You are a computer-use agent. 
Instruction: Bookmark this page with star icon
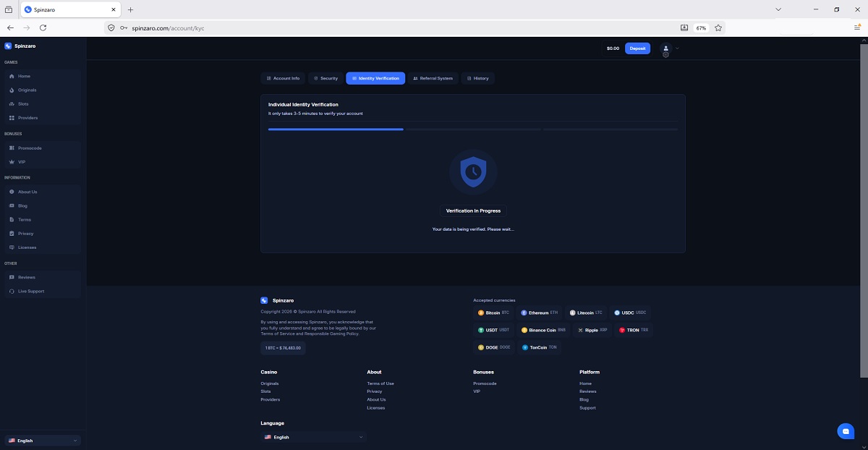(x=718, y=27)
